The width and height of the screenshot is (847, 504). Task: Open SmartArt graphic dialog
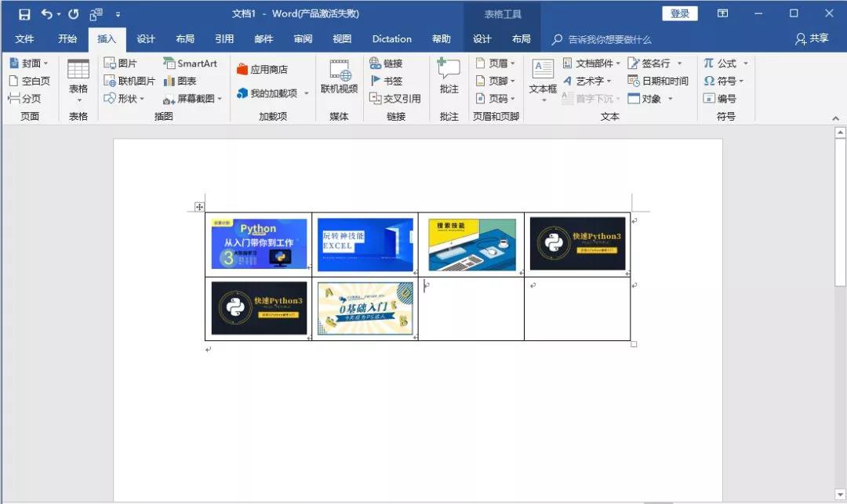[x=190, y=63]
